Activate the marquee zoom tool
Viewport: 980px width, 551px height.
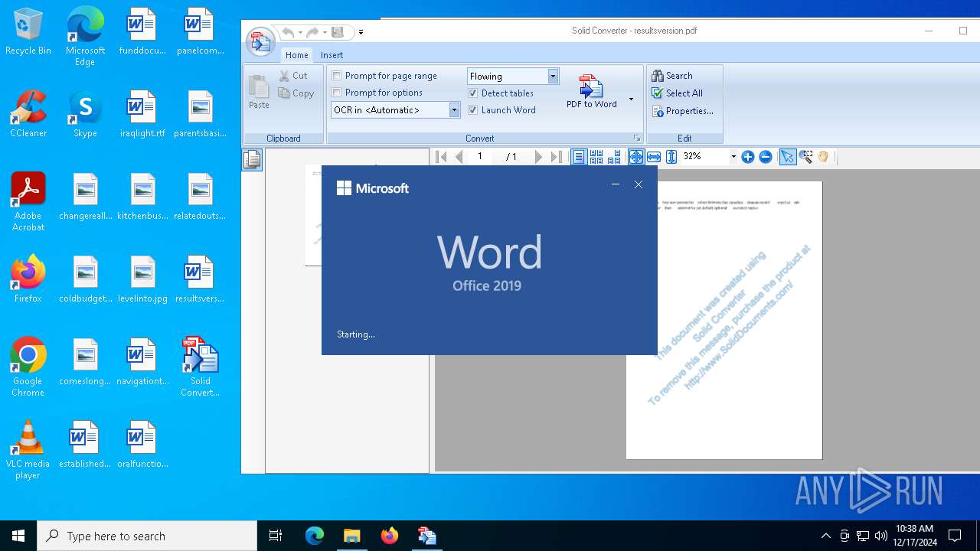[x=805, y=157]
